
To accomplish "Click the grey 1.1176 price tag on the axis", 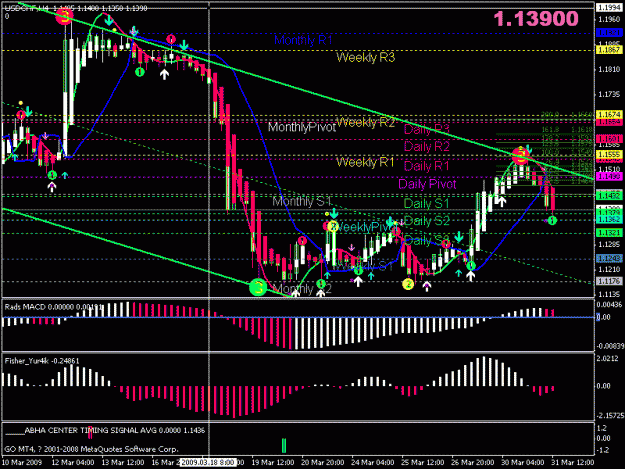I will 609,281.
